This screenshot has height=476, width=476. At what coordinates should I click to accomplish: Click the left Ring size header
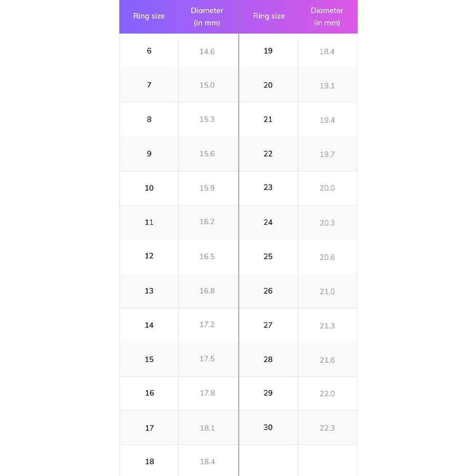coord(149,16)
